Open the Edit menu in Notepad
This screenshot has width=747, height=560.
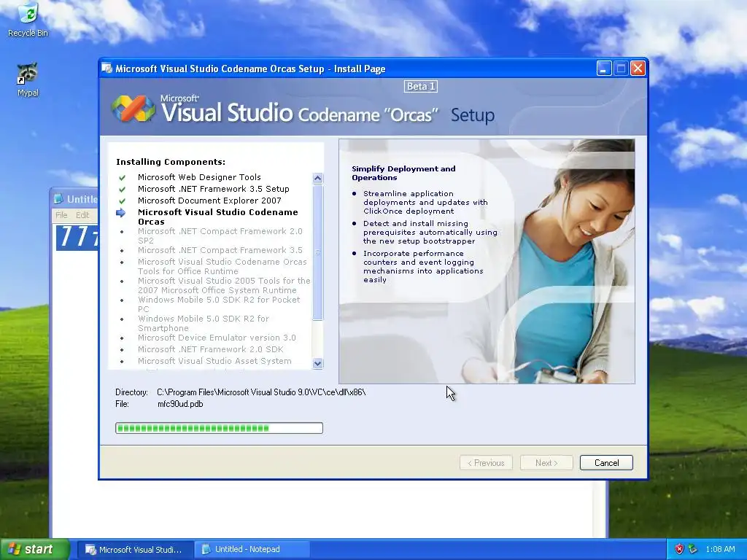point(82,215)
